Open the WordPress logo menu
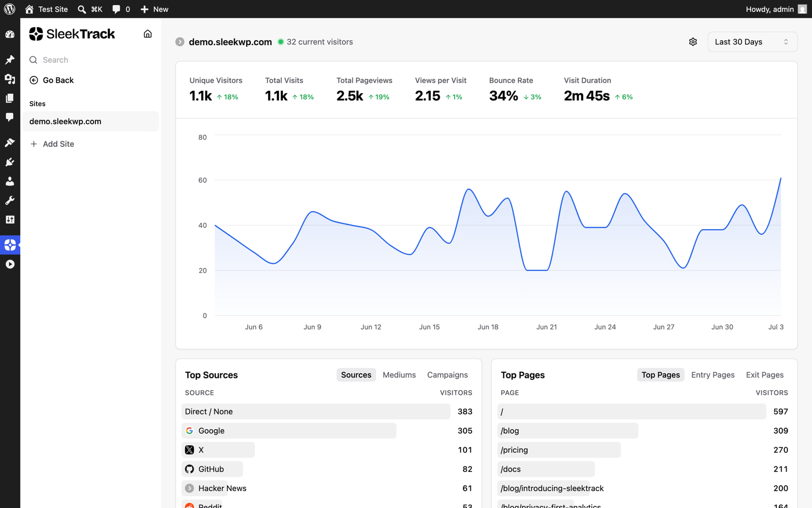Screen dimensions: 812x508 click(x=10, y=9)
